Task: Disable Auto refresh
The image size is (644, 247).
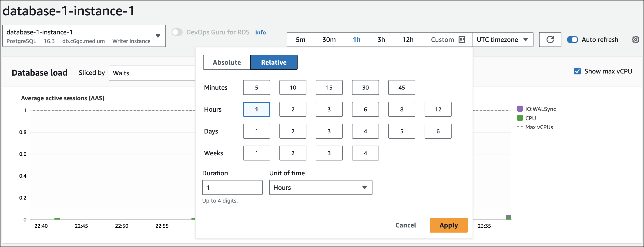Action: [x=573, y=40]
